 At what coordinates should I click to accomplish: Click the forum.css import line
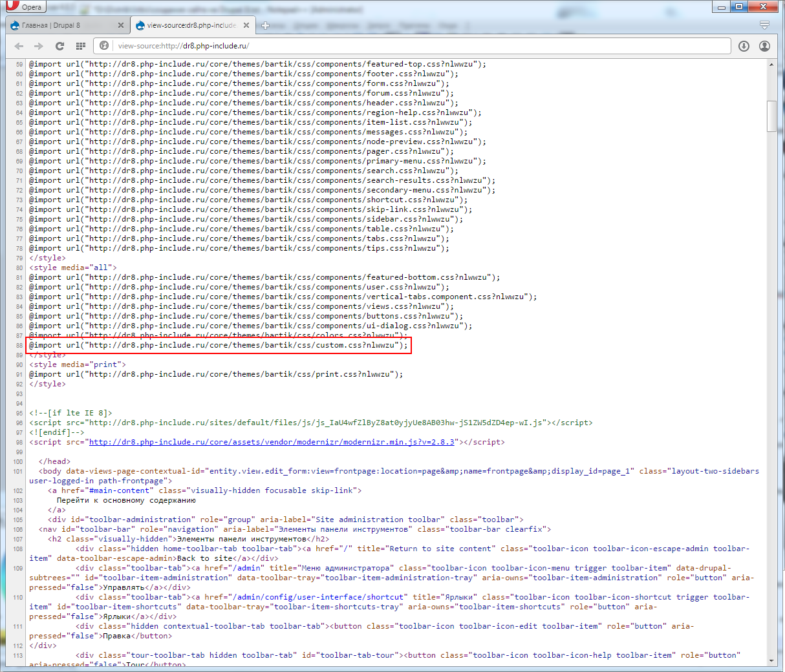241,93
